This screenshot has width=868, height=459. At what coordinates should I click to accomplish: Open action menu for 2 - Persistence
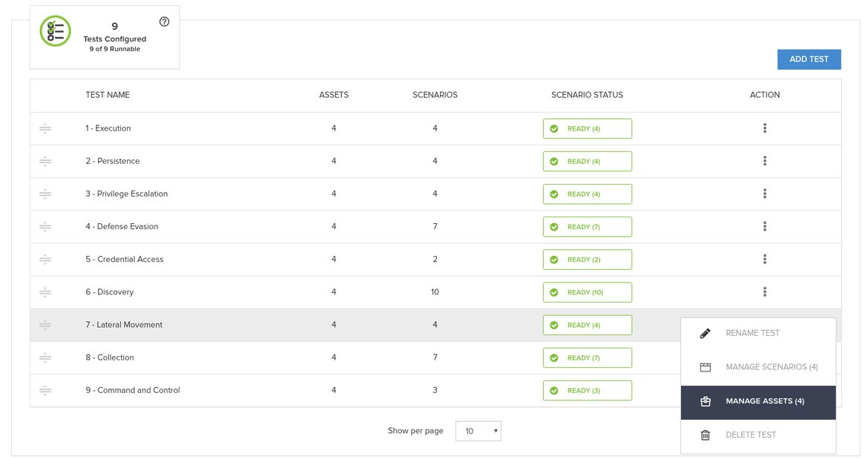(764, 161)
